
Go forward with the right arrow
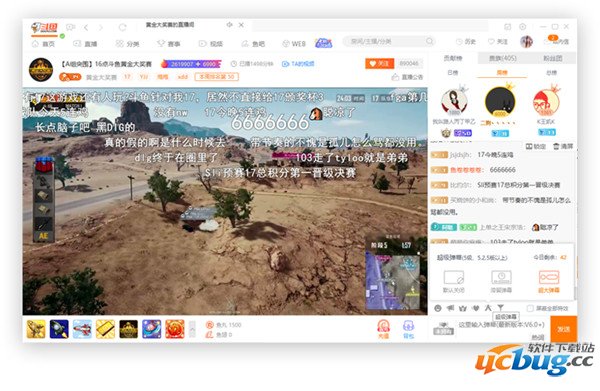click(x=101, y=28)
